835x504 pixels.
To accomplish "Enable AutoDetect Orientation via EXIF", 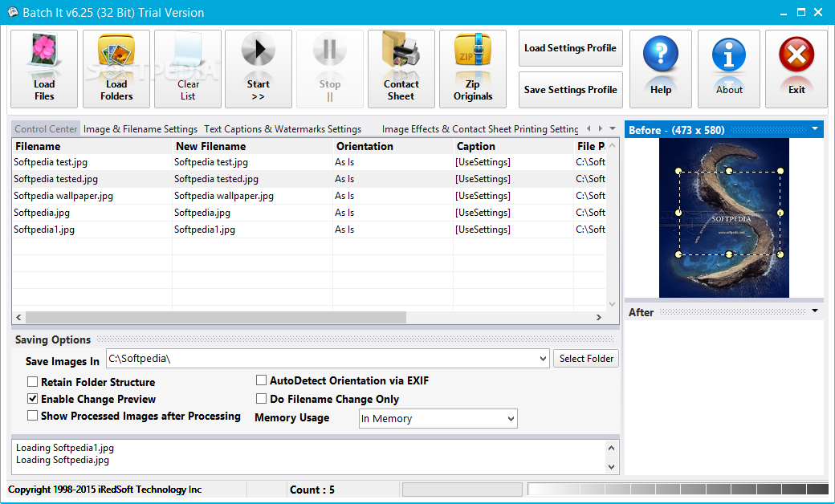I will (261, 380).
